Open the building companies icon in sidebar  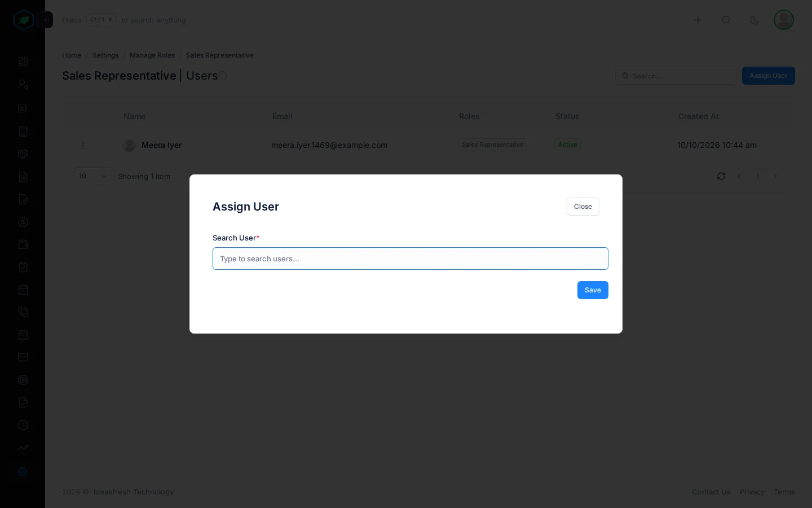23,132
